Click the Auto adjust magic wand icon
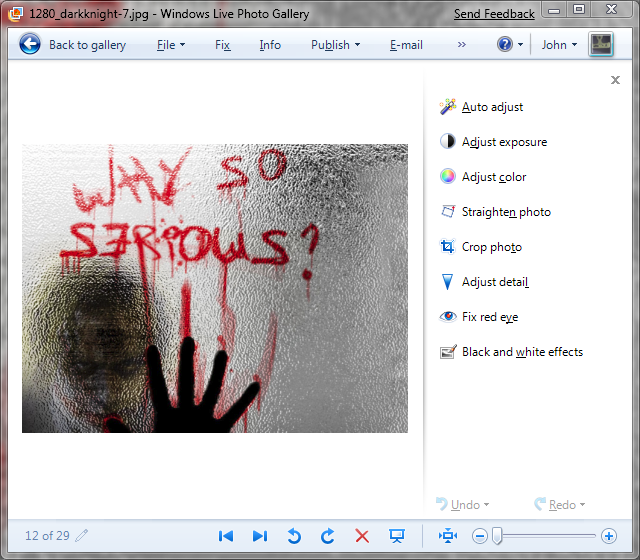This screenshot has height=560, width=640. pos(447,107)
